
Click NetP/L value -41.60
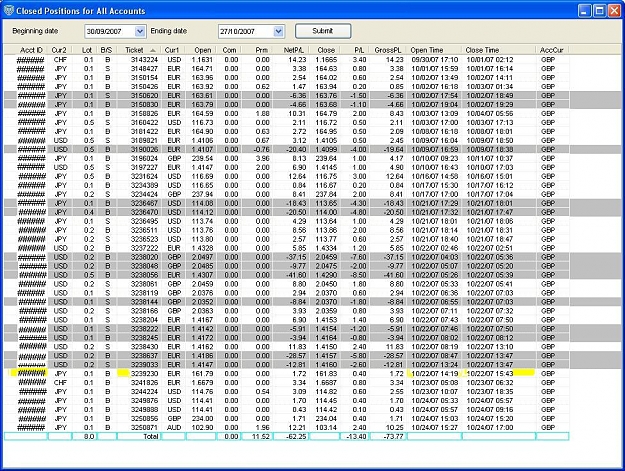(296, 275)
